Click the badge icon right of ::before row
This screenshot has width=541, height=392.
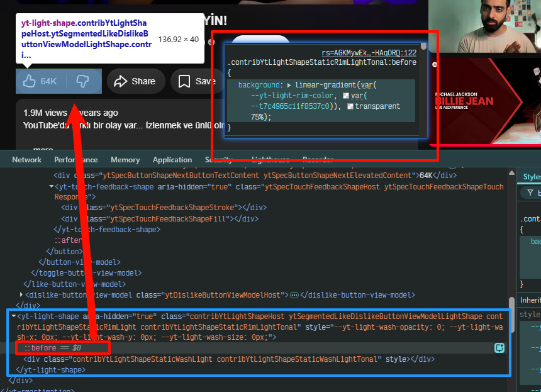tap(499, 348)
